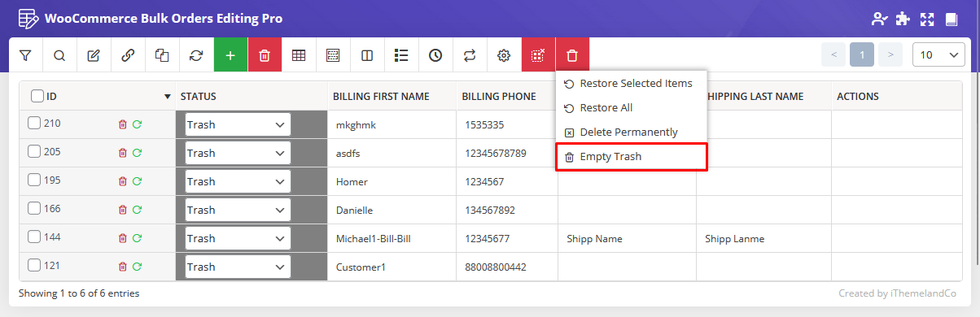Go to previous page arrow
Screen dimensions: 980x317
point(833,55)
